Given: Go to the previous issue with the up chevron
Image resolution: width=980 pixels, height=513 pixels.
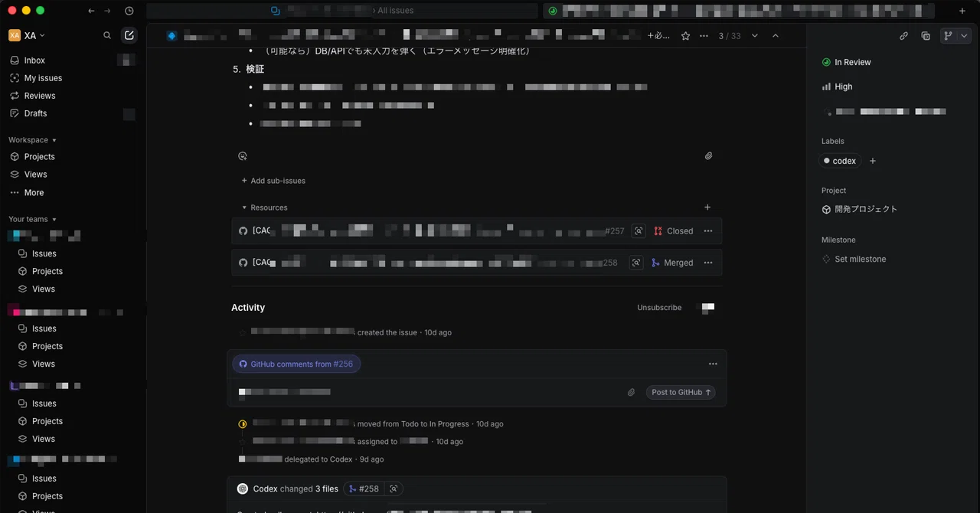Looking at the screenshot, I should (776, 36).
